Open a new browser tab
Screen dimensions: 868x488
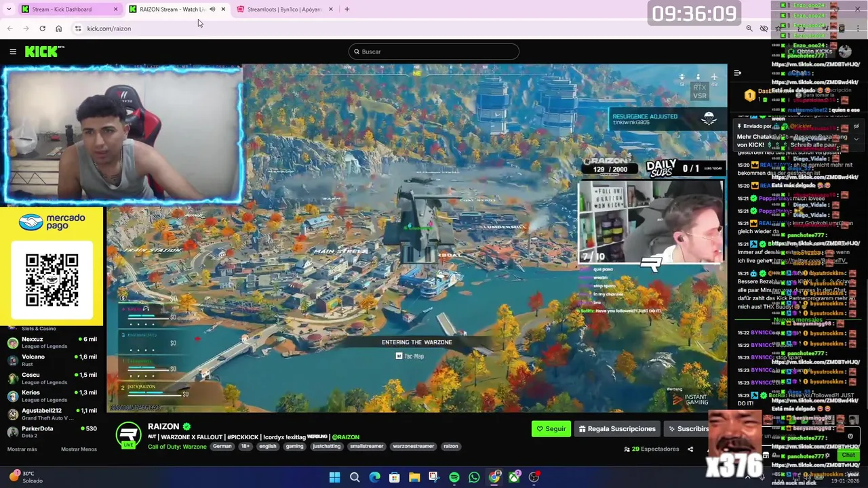point(347,9)
